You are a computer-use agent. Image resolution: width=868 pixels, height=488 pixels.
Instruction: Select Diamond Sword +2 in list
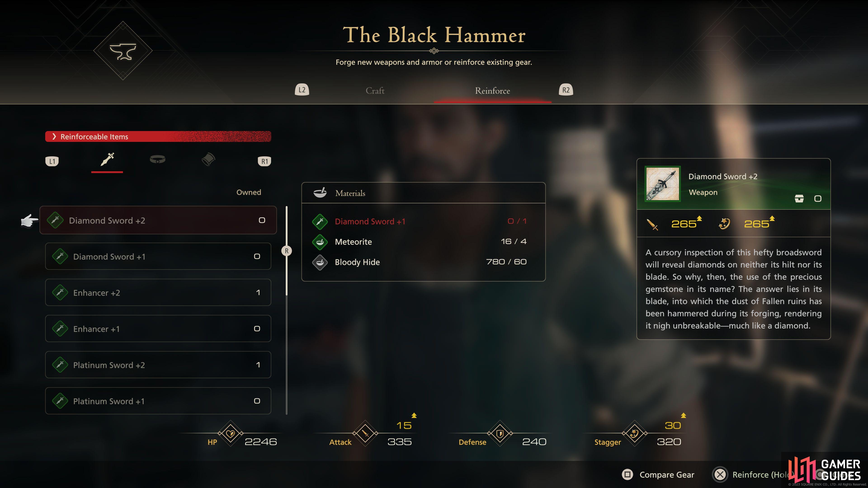coord(158,220)
